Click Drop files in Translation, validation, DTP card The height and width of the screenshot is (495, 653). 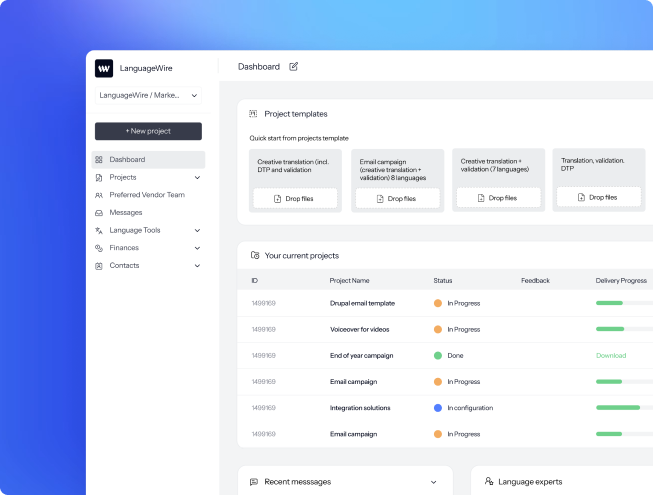[599, 197]
